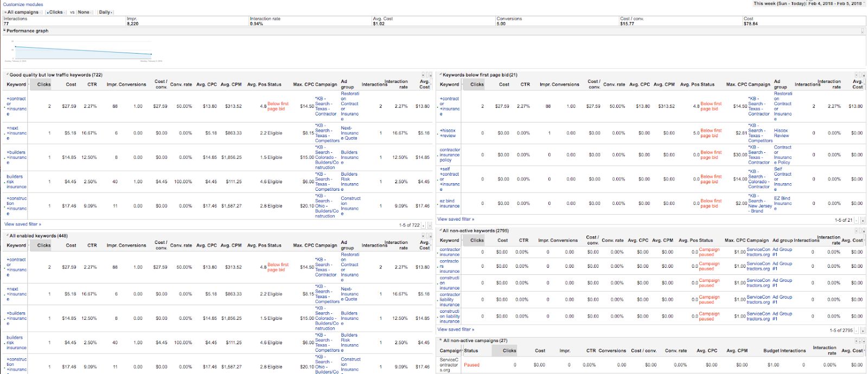This screenshot has height=374, width=868.
Task: Open the Hiscox Review ad group link
Action: pyautogui.click(x=781, y=133)
